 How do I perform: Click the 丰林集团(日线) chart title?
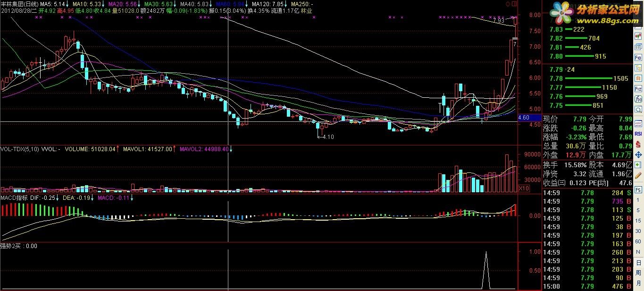pos(19,4)
